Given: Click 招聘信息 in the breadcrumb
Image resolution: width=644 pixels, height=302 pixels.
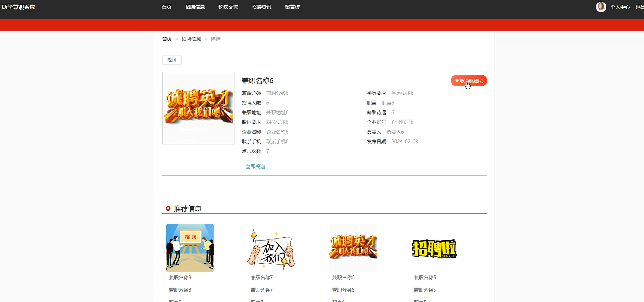Looking at the screenshot, I should pos(191,39).
